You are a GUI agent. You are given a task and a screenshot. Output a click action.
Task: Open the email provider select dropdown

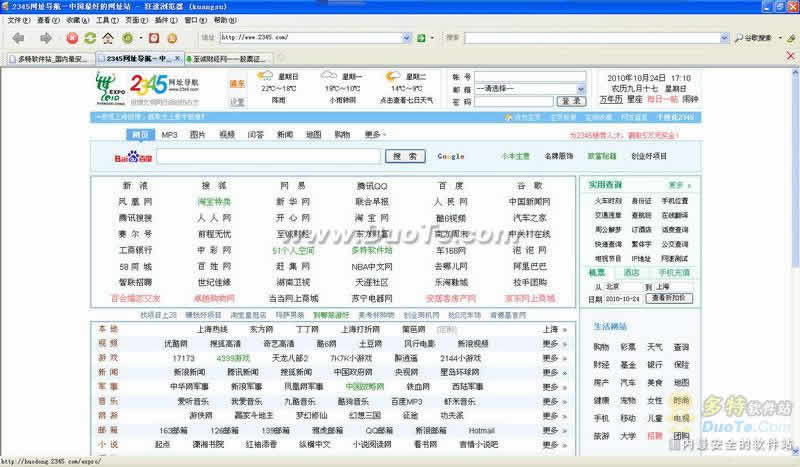tap(581, 89)
